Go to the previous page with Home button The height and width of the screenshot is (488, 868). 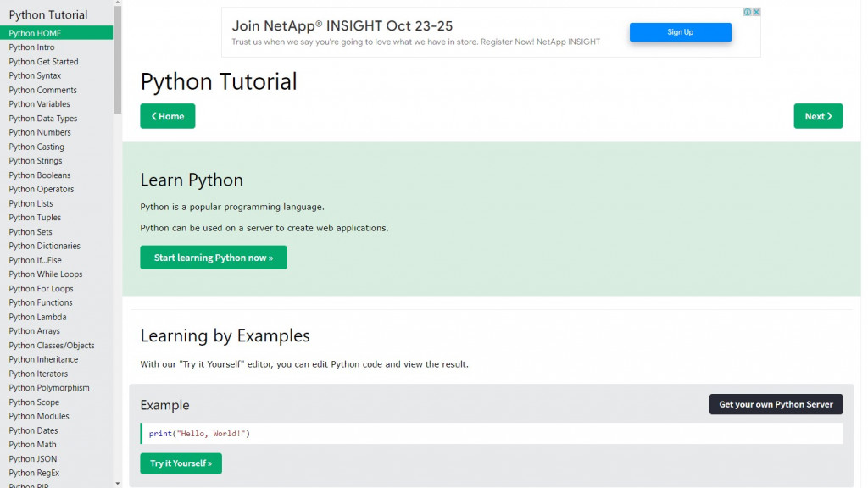168,116
